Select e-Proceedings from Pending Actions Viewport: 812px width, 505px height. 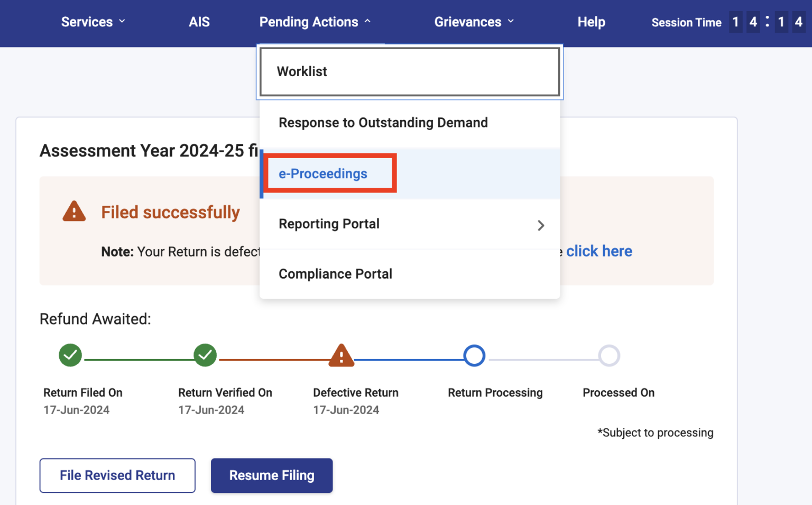323,173
